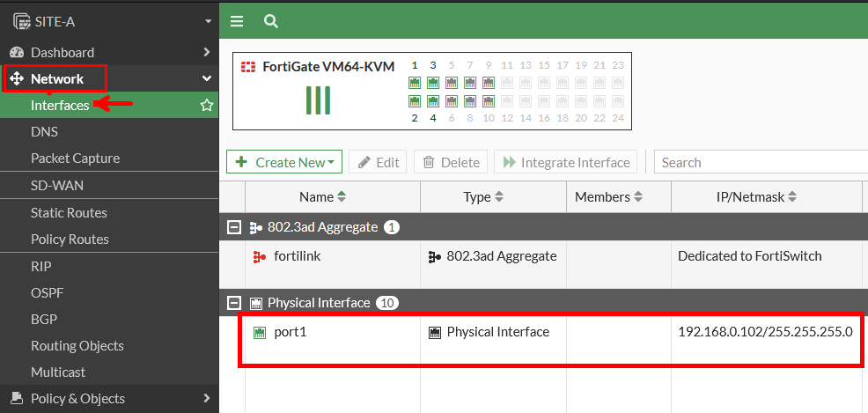Select SD-WAN from the sidebar
Screen dimensions: 868x413
[x=57, y=186]
